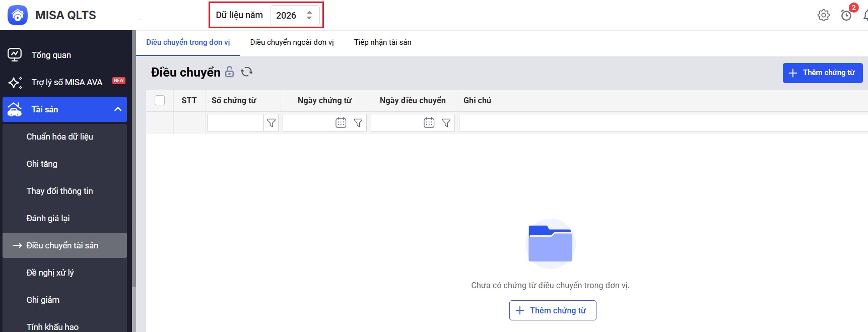
Task: Click the top-right Thêm chứng từ button
Action: 822,73
